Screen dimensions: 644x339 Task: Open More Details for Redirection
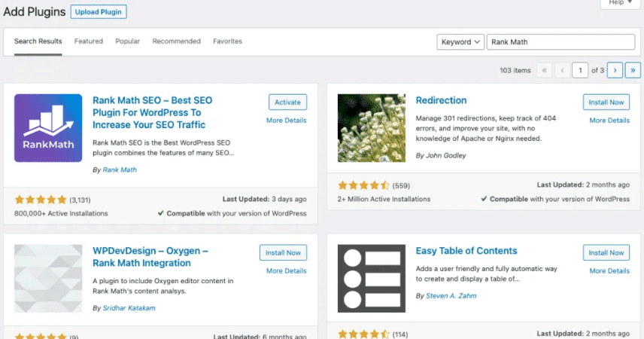click(609, 121)
